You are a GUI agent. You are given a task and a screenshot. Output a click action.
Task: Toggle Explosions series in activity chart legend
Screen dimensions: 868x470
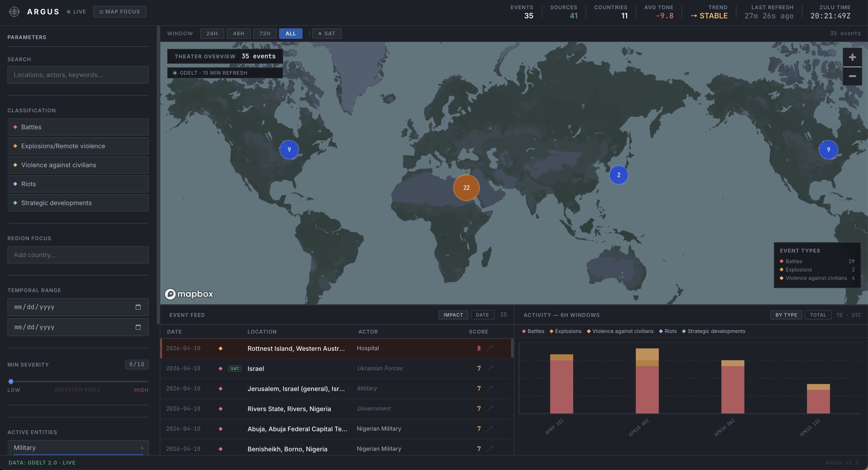point(566,331)
